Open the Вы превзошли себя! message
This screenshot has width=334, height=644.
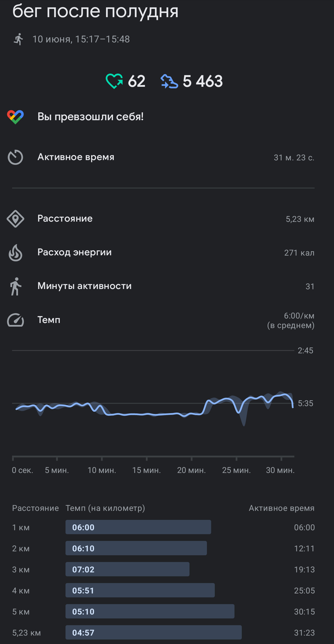pyautogui.click(x=91, y=117)
